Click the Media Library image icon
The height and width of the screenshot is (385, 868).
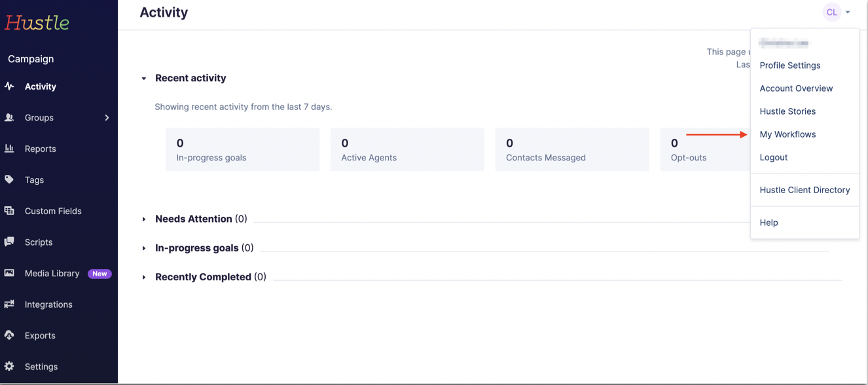tap(9, 273)
